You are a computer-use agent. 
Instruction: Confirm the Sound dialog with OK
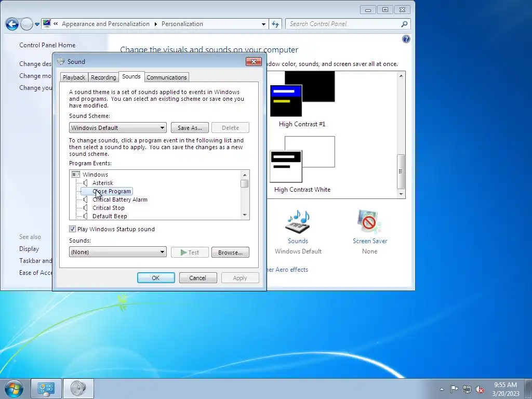156,278
